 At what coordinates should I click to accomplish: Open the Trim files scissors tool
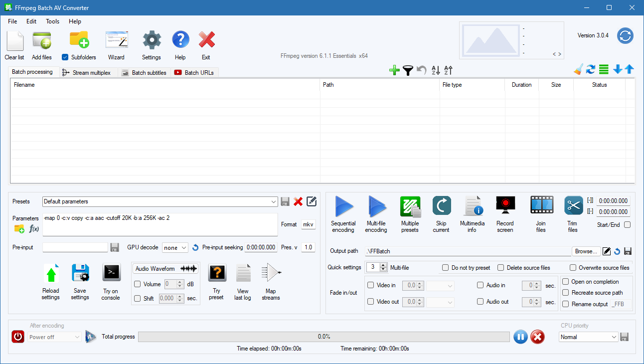click(573, 205)
